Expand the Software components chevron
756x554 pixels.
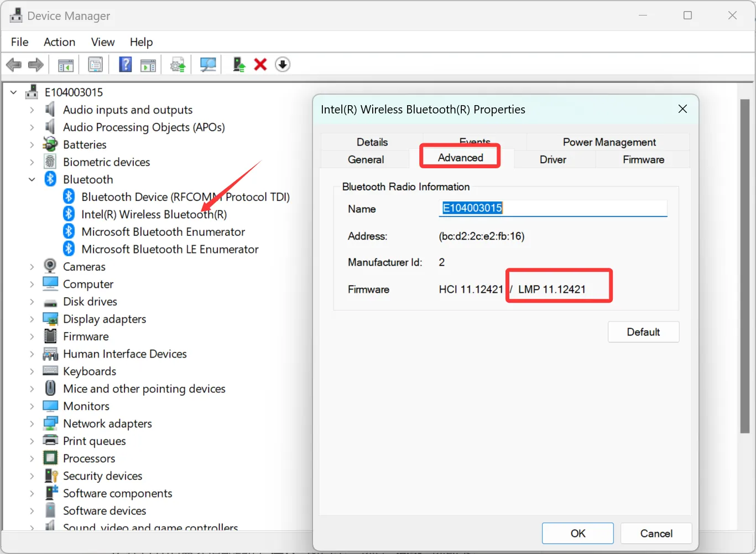(x=32, y=493)
